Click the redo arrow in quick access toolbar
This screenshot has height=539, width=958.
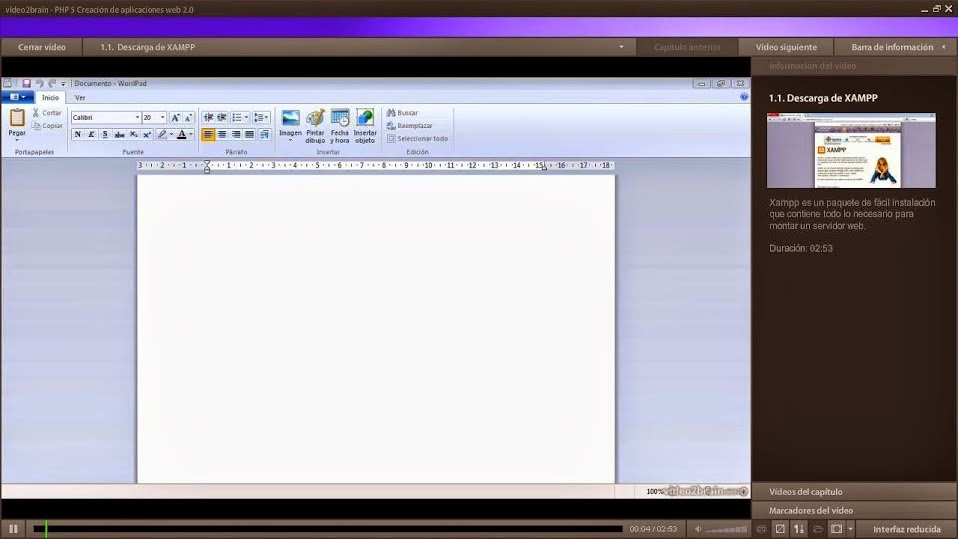pos(52,83)
